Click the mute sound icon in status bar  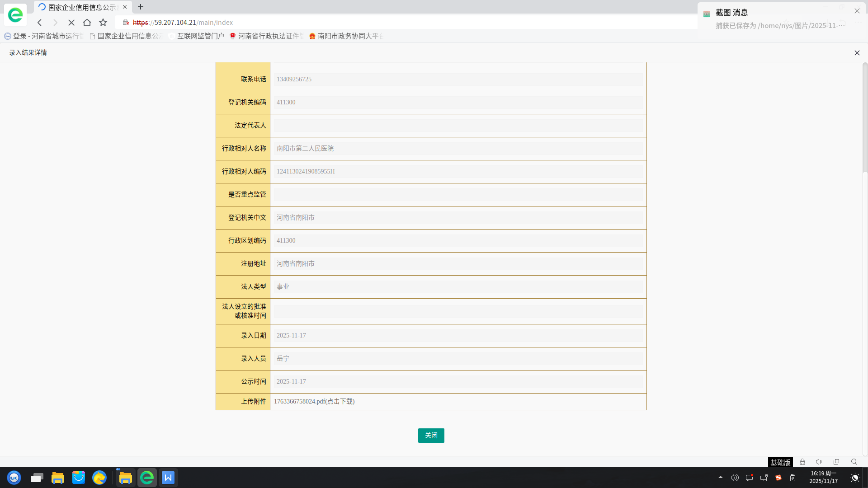[x=819, y=462]
